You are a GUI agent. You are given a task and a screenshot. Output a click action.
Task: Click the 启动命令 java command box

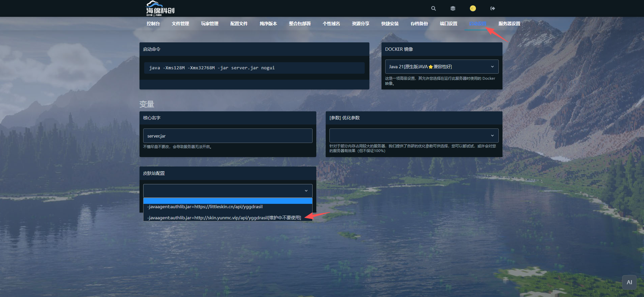pyautogui.click(x=254, y=68)
